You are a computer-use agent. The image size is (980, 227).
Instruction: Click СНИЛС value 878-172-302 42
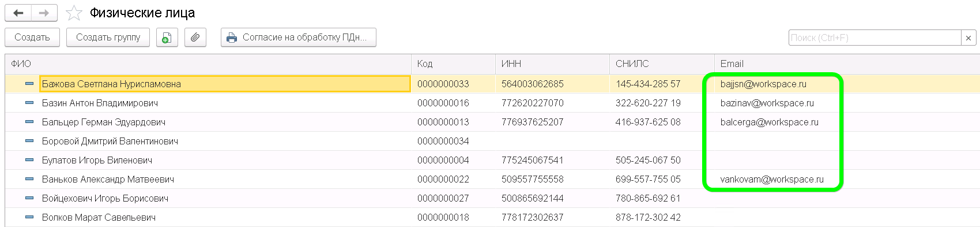(648, 217)
